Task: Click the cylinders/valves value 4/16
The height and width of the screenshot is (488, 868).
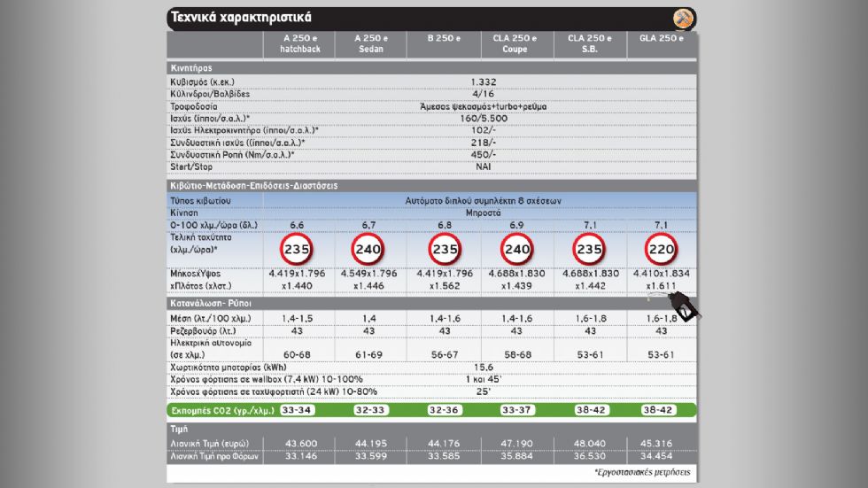Action: click(x=484, y=94)
